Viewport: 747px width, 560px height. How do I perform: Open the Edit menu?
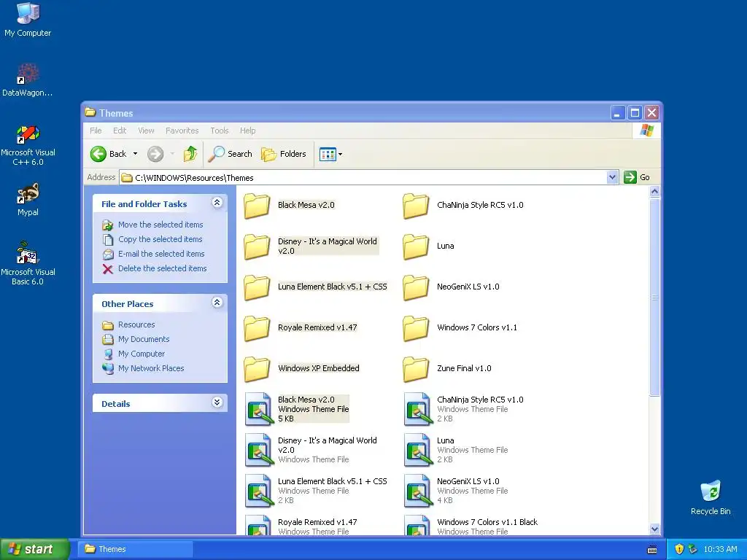[120, 131]
